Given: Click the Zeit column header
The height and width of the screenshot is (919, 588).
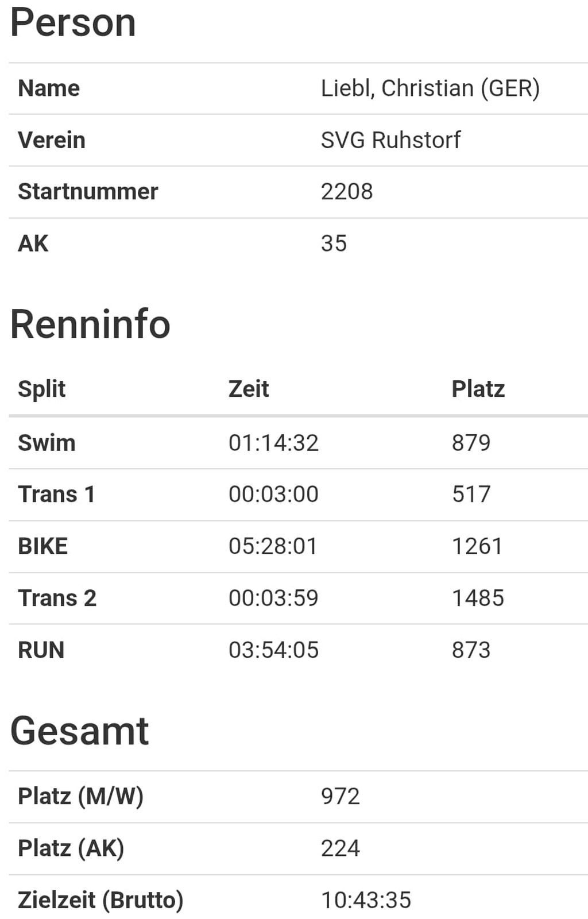Looking at the screenshot, I should [x=249, y=389].
